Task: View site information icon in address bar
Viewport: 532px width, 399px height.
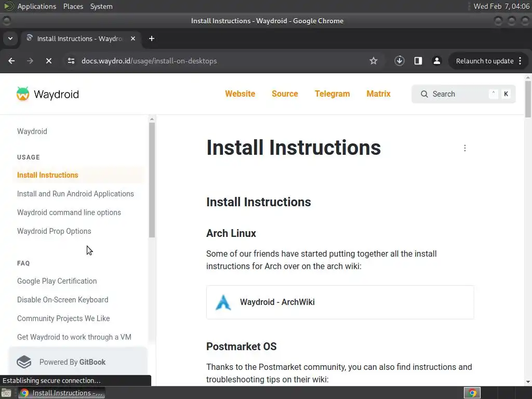Action: [71, 61]
